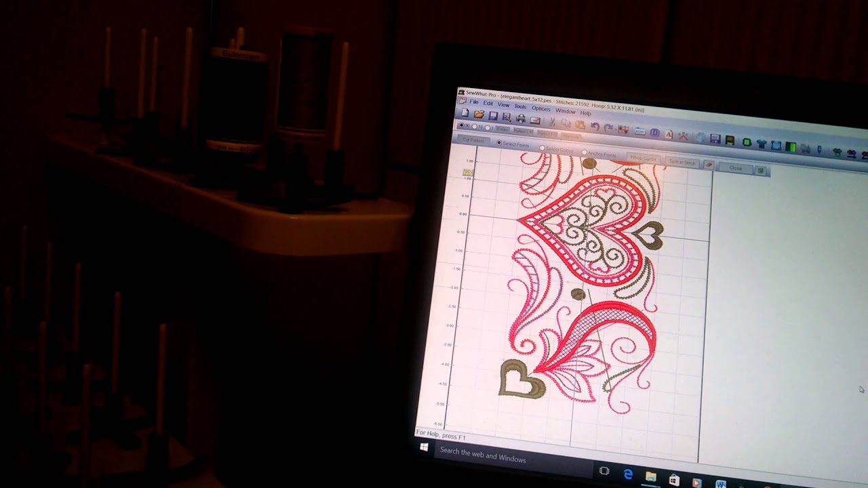Viewport: 868px width, 488px height.
Task: Click the needle pen icon
Action: coord(819,149)
